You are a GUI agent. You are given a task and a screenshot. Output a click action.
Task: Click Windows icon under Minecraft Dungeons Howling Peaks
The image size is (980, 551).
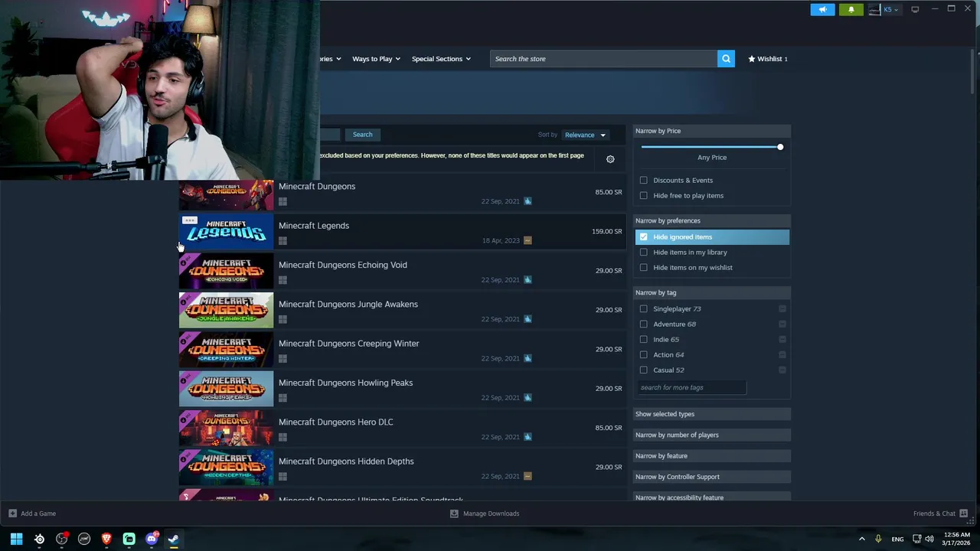(283, 398)
